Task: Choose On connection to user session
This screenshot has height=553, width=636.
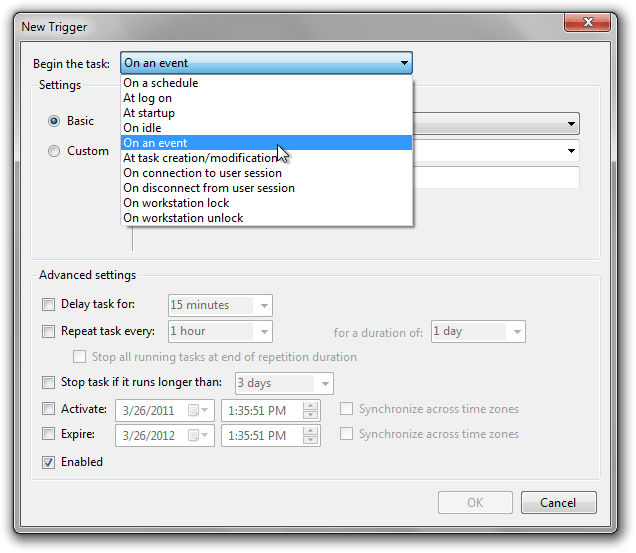Action: 266,173
